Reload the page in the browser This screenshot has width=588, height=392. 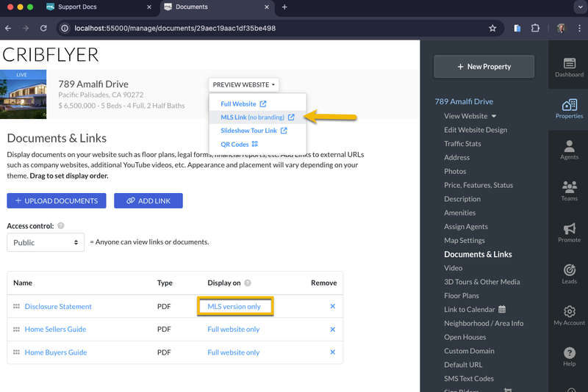point(43,28)
